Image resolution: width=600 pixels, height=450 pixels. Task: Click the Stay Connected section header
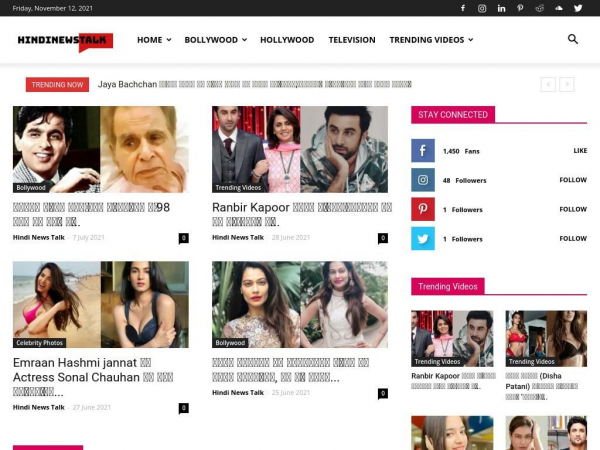(x=453, y=115)
